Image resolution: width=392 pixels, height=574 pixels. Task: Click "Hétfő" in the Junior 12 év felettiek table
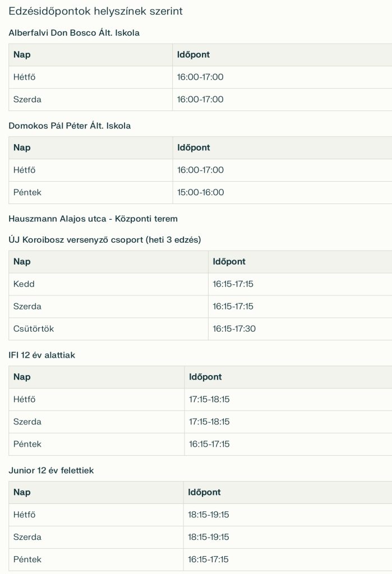25,515
